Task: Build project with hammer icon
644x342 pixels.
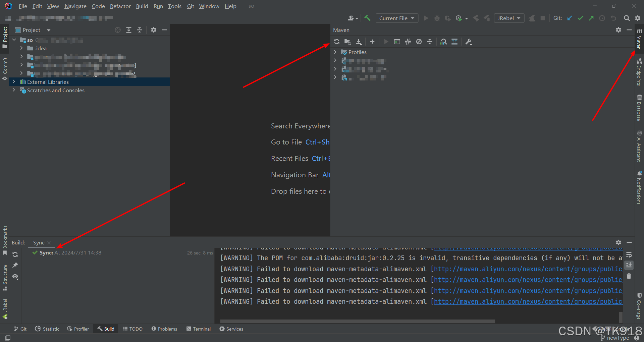Action: 368,18
